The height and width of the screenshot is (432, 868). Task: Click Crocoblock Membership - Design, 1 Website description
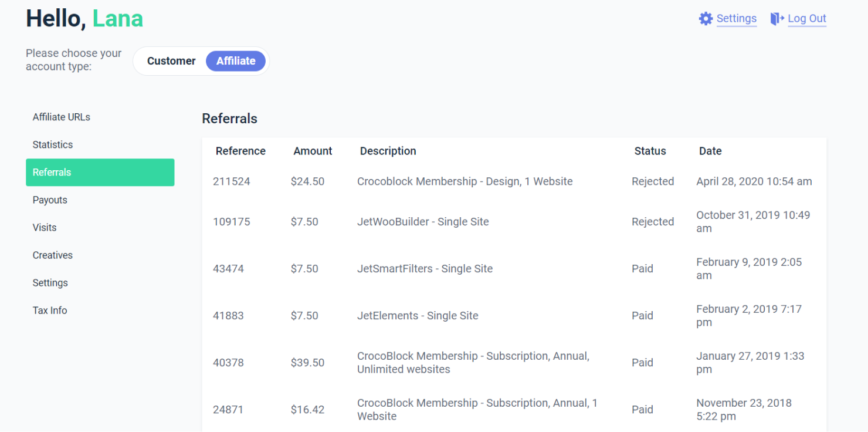pyautogui.click(x=464, y=181)
